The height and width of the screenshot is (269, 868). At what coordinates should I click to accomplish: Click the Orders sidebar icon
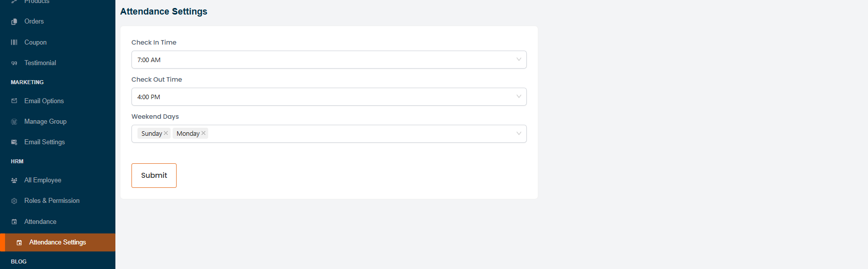(x=14, y=22)
